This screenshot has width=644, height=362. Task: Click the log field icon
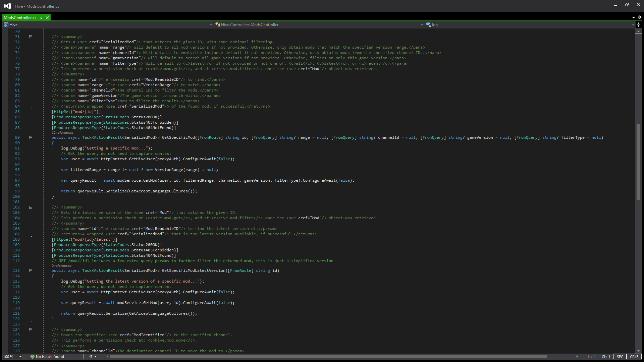[x=428, y=25]
